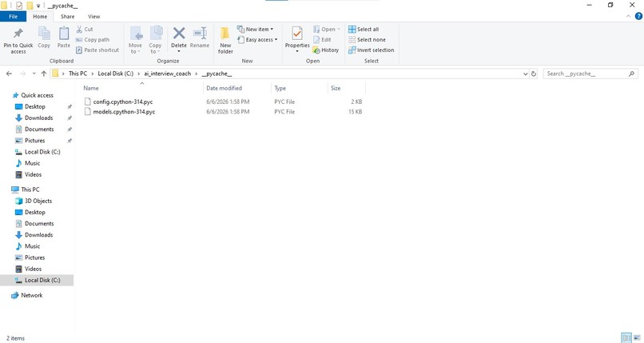Click Paste shortcut in Clipboard group

coord(97,50)
